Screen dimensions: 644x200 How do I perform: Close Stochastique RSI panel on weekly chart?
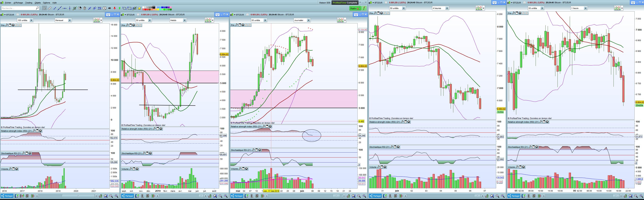[x=150, y=153]
